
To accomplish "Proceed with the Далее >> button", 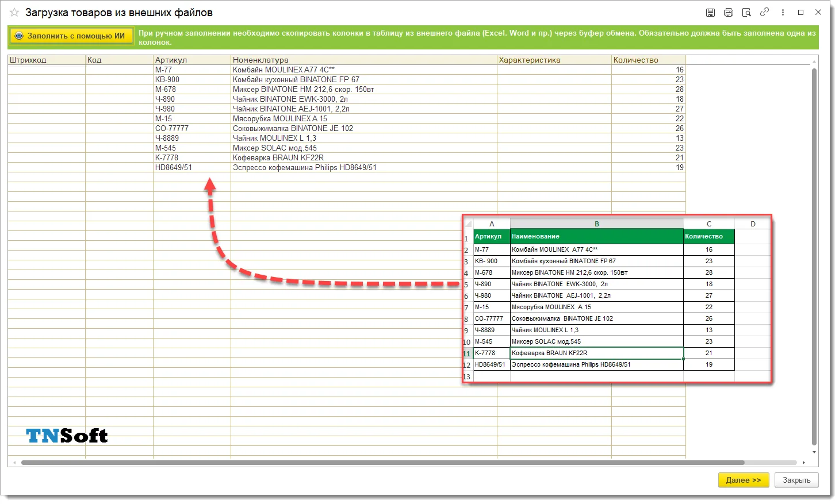I will [744, 480].
